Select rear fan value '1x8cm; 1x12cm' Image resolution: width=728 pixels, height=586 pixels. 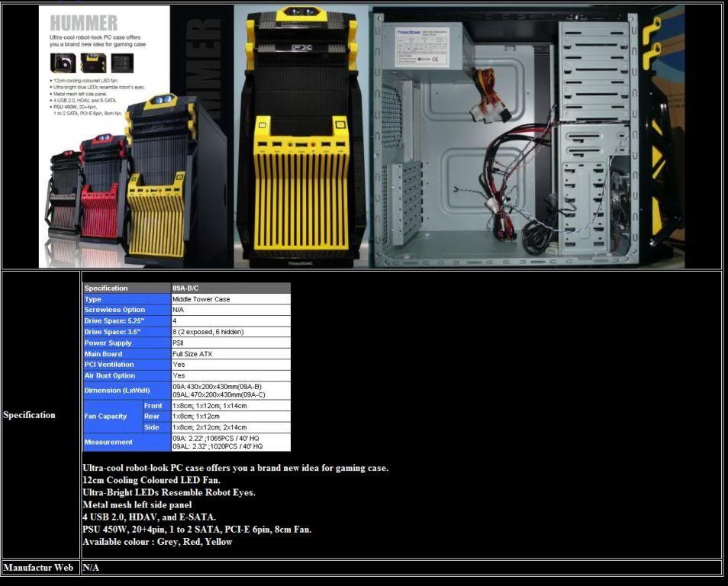point(196,417)
